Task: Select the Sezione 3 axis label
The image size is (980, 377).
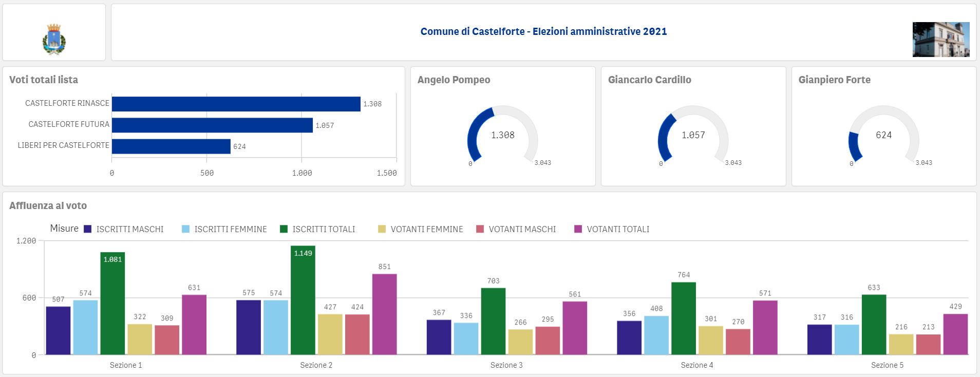Action: pos(506,365)
